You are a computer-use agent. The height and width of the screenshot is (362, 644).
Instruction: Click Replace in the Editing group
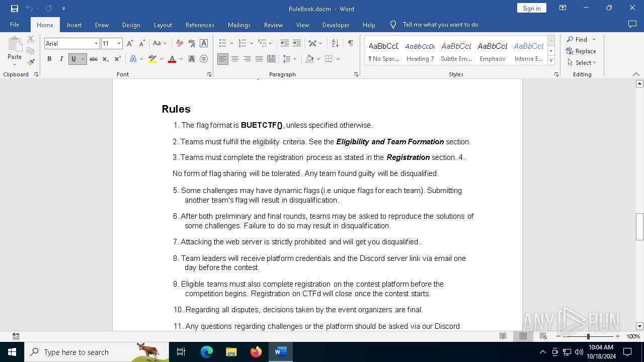(581, 51)
